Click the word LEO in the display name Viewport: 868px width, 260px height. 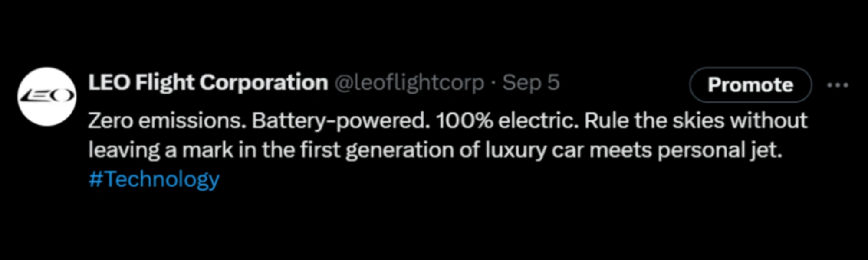click(x=108, y=82)
